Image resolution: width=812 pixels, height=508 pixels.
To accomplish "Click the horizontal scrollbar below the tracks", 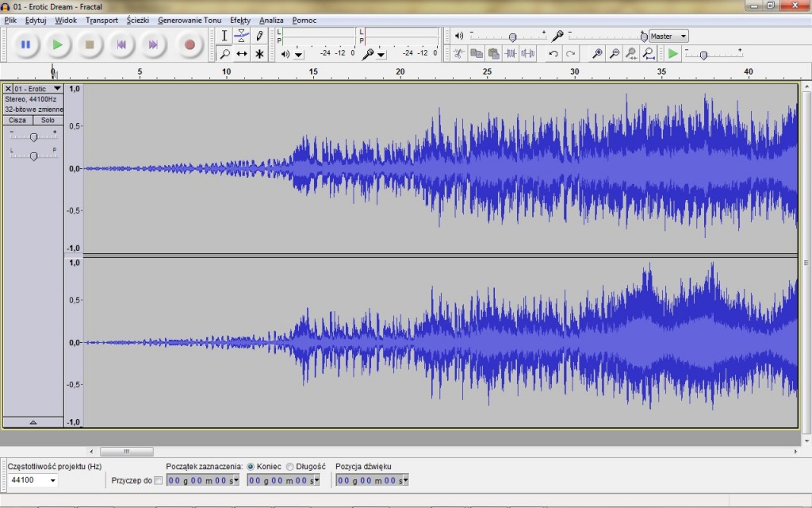I will click(127, 451).
